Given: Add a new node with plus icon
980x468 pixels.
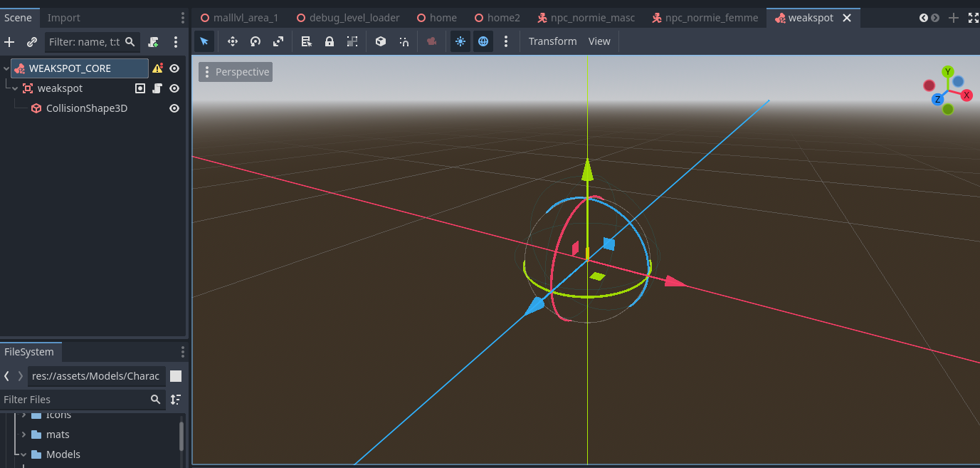Looking at the screenshot, I should [x=9, y=42].
